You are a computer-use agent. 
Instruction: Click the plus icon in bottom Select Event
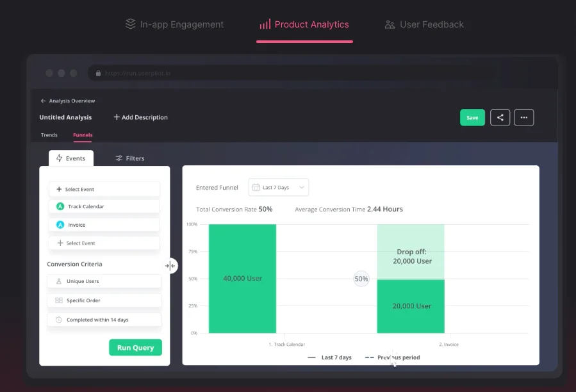coord(60,243)
